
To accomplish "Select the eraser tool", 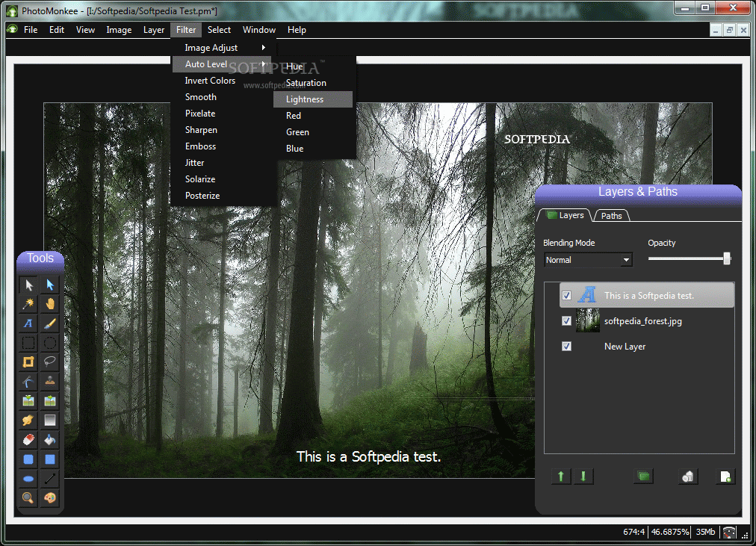I will pos(28,439).
